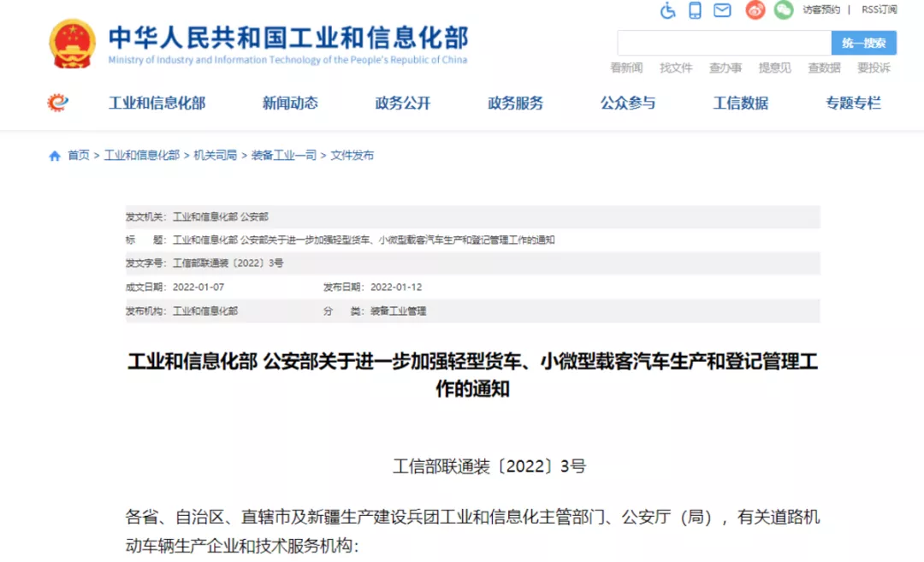Select 要投诉 search shortcut

874,68
